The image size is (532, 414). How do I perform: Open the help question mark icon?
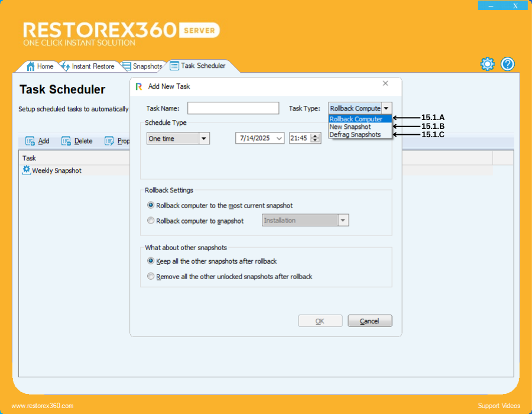[508, 64]
